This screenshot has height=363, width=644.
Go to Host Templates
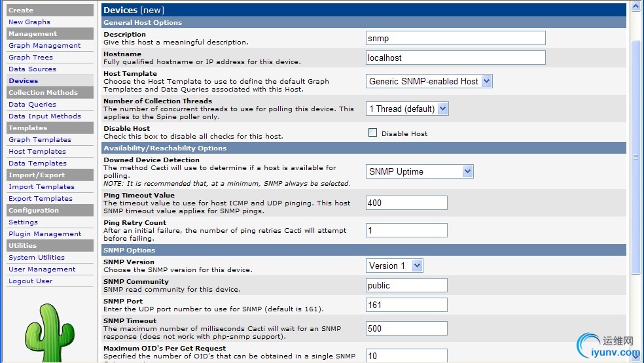tap(37, 152)
